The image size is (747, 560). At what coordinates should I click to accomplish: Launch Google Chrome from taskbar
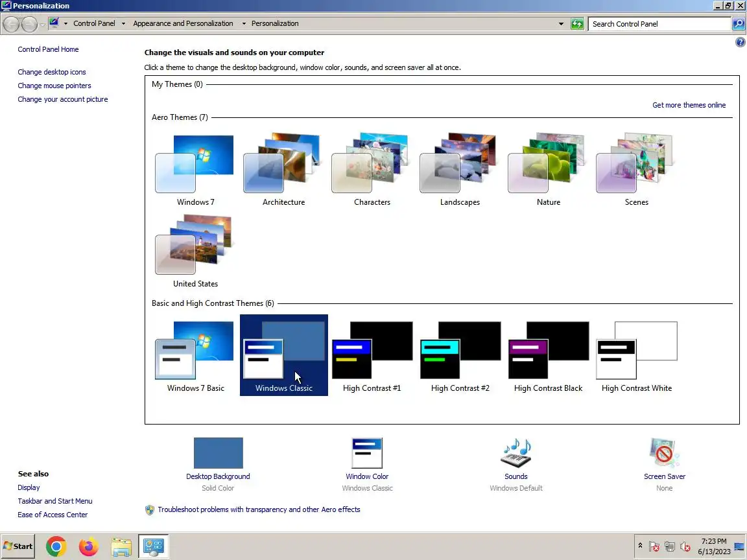pos(56,546)
